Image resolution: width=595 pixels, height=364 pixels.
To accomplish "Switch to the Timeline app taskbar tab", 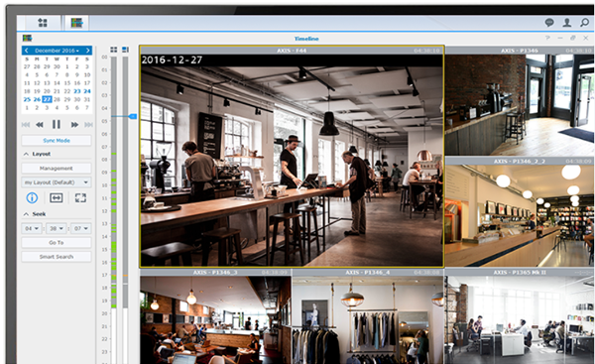I will [76, 23].
